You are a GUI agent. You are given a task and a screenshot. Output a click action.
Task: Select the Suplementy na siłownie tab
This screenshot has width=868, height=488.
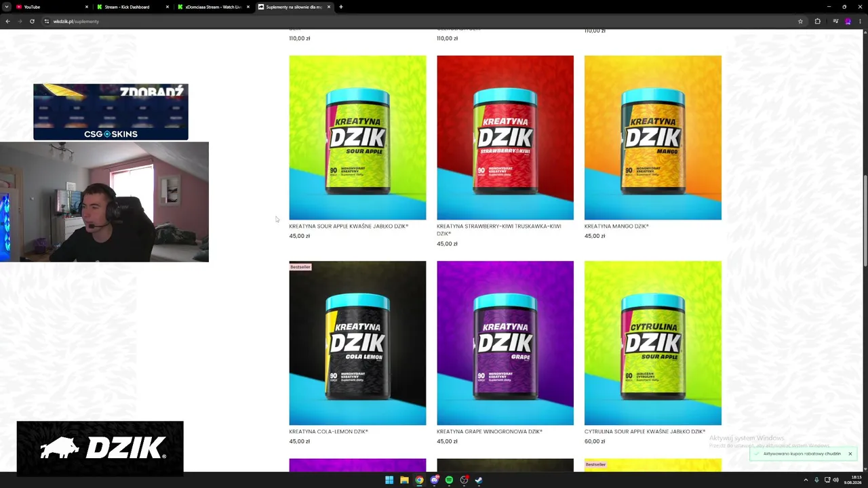pos(294,7)
